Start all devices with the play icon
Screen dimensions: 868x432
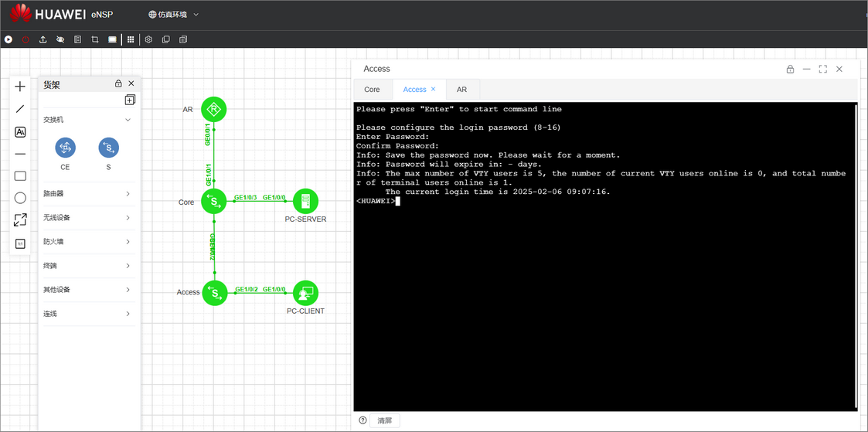(9, 40)
